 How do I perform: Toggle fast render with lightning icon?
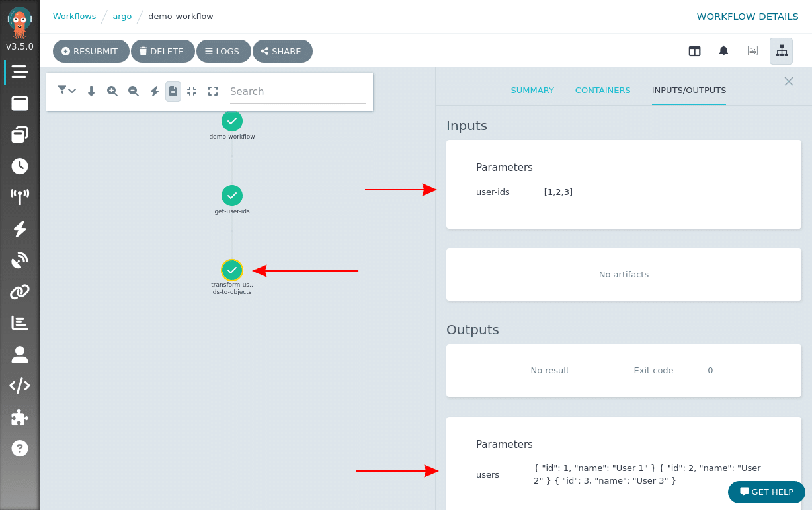pyautogui.click(x=155, y=91)
